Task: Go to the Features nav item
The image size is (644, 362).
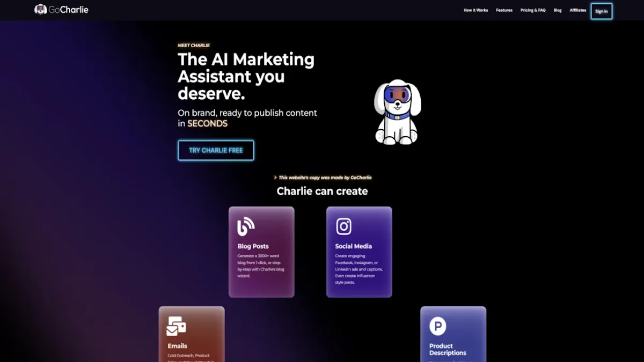Action: (x=504, y=10)
